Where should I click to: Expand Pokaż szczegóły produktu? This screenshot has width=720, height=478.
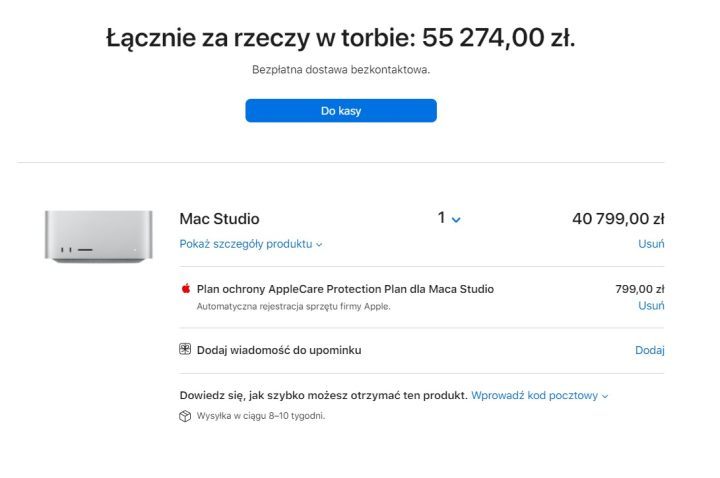(x=251, y=244)
